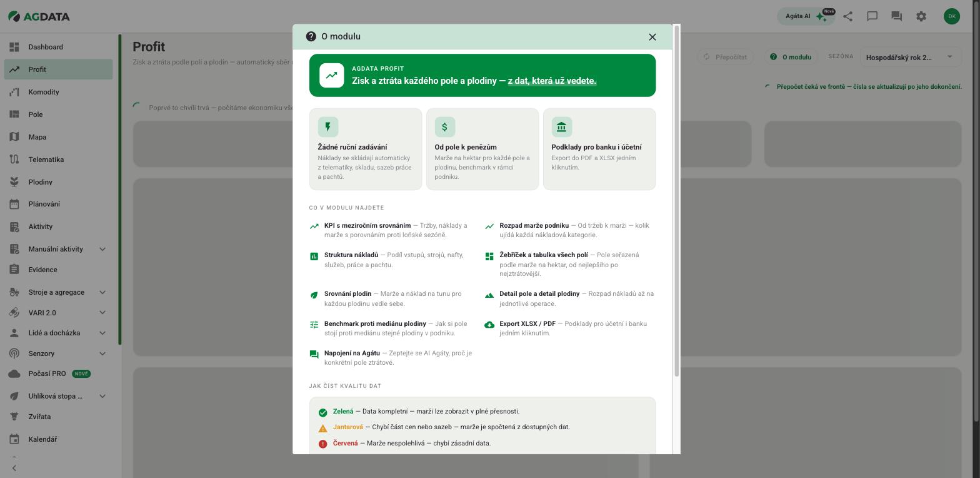Click the Zvířata animal icon
Viewport: 980px width, 478px height.
[x=14, y=417]
